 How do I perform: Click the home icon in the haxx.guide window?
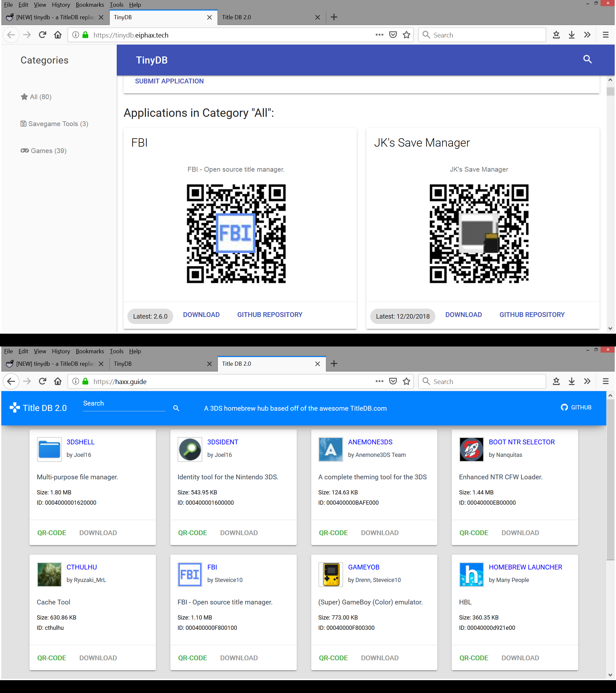click(x=58, y=381)
